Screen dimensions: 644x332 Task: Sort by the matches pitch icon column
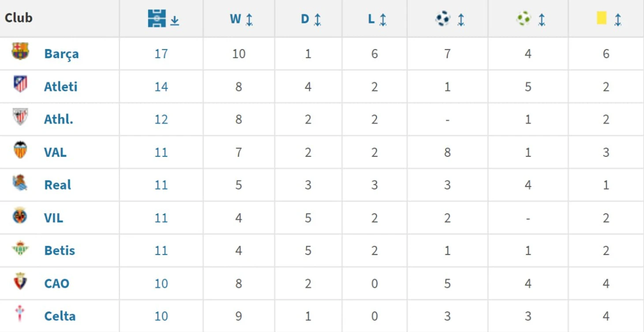[x=163, y=19]
